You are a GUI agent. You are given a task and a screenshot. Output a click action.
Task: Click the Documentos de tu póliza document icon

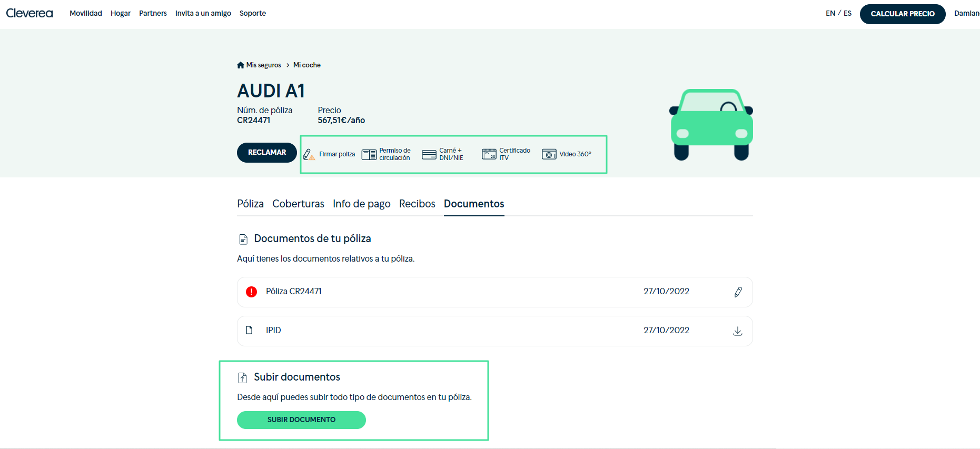click(x=243, y=240)
